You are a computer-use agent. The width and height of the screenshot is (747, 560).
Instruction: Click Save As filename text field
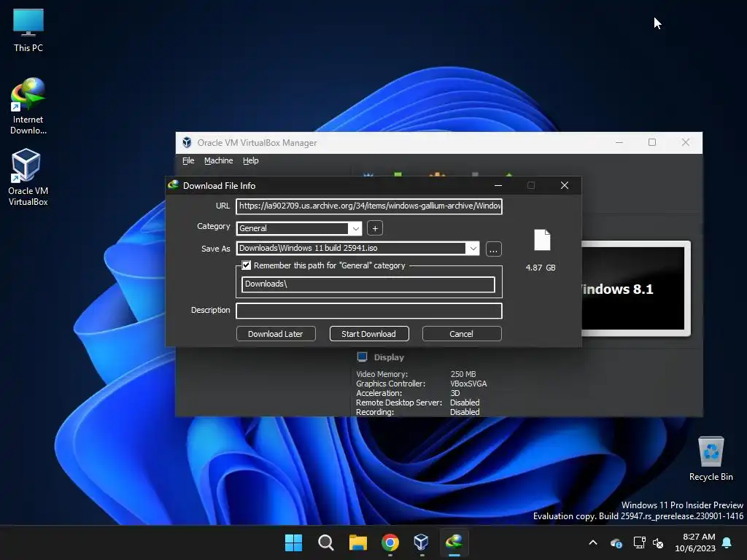tap(351, 248)
